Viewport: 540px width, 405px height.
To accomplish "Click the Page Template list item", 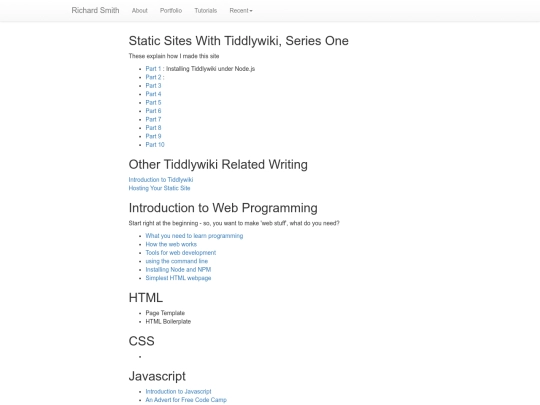I will 165,313.
